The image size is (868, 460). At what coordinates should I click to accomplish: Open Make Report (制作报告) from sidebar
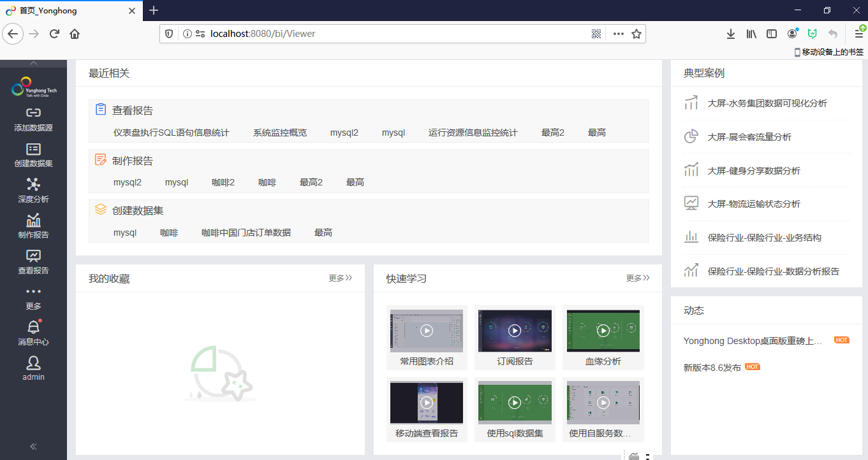click(x=33, y=220)
